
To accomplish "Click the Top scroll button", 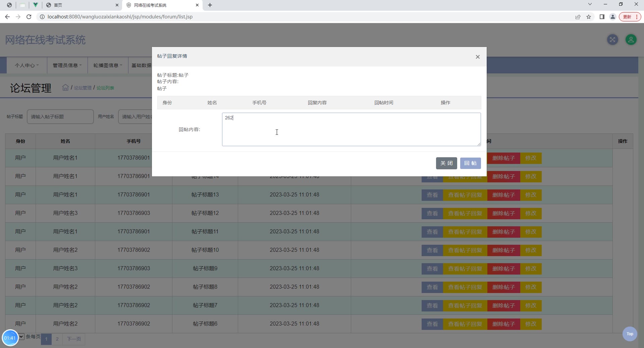I will click(630, 334).
